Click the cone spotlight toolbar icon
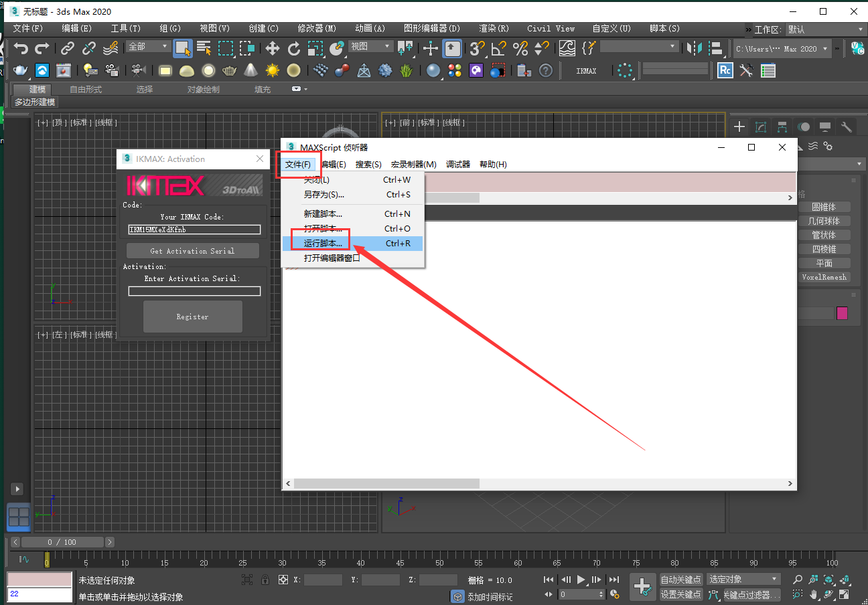This screenshot has height=605, width=868. click(x=250, y=70)
